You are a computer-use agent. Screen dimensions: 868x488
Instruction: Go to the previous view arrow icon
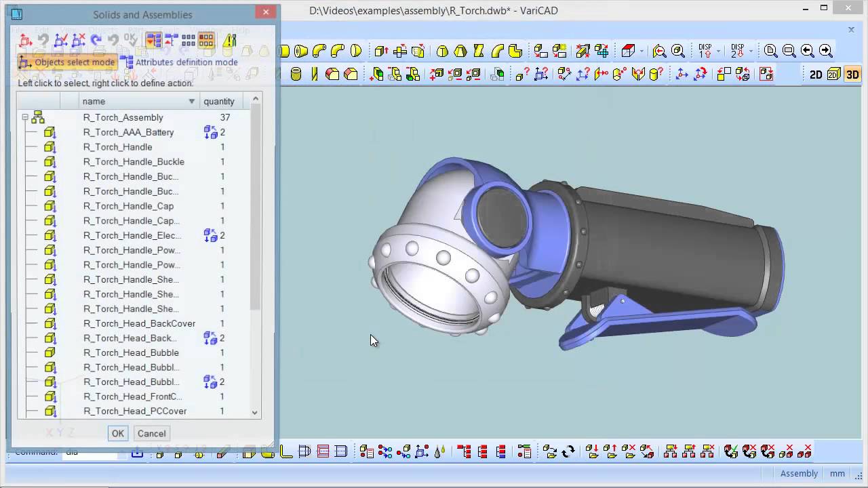click(807, 51)
